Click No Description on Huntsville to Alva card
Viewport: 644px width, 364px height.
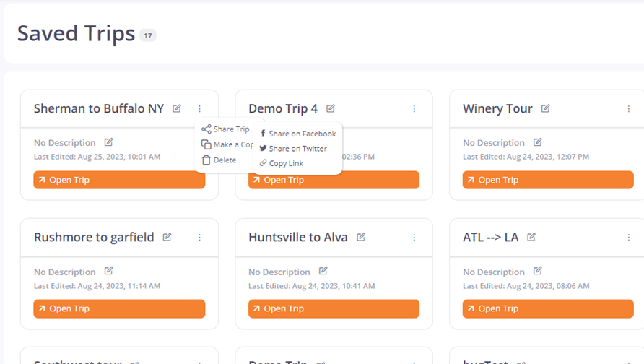point(279,272)
